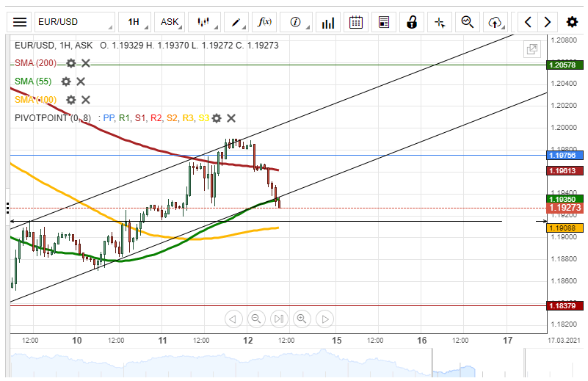
Task: Click the S3 pivot legend label
Action: 203,118
